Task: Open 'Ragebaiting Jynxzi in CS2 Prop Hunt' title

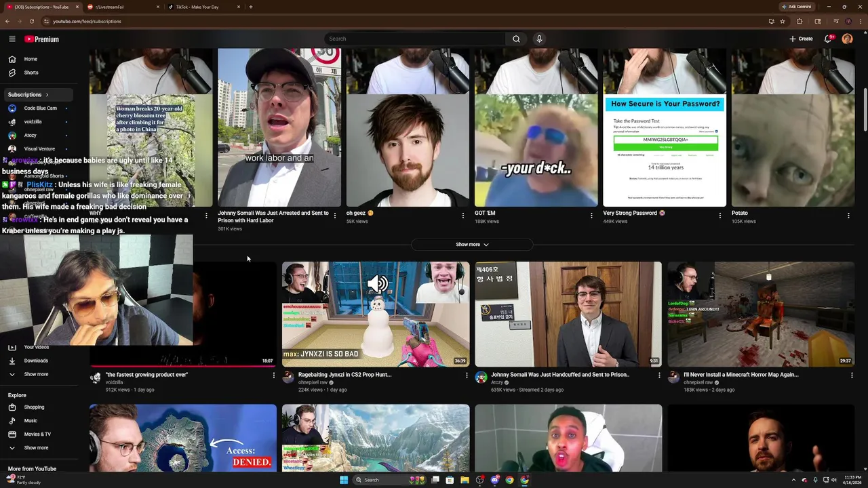Action: click(x=344, y=374)
